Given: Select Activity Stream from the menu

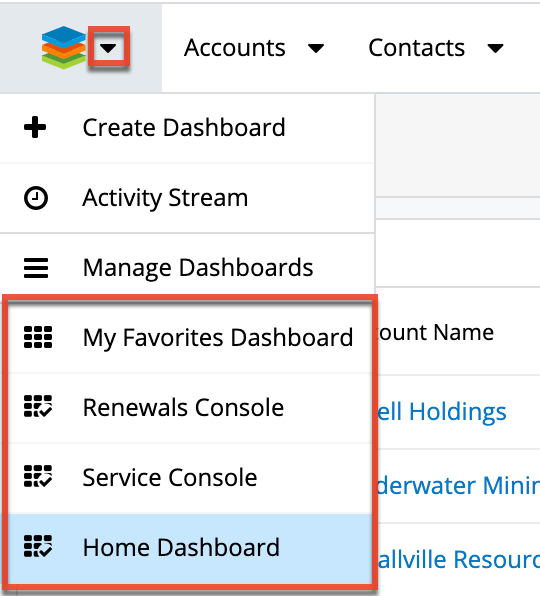Looking at the screenshot, I should 187,198.
